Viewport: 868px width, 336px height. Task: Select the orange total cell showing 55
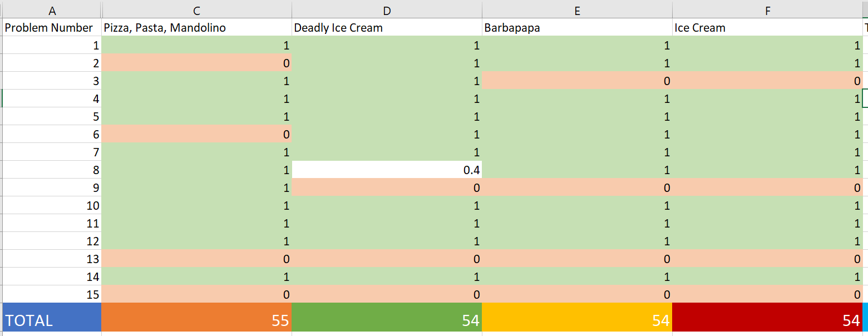pyautogui.click(x=196, y=320)
